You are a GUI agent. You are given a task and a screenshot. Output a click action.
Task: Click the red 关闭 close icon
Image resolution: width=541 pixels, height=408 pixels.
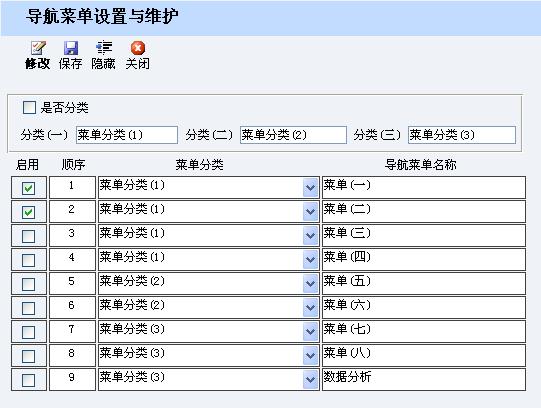[138, 48]
